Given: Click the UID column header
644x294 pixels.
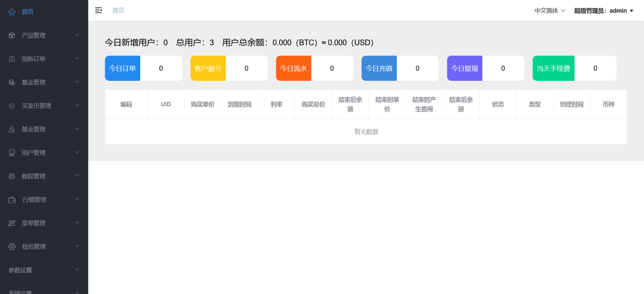Looking at the screenshot, I should pyautogui.click(x=166, y=104).
